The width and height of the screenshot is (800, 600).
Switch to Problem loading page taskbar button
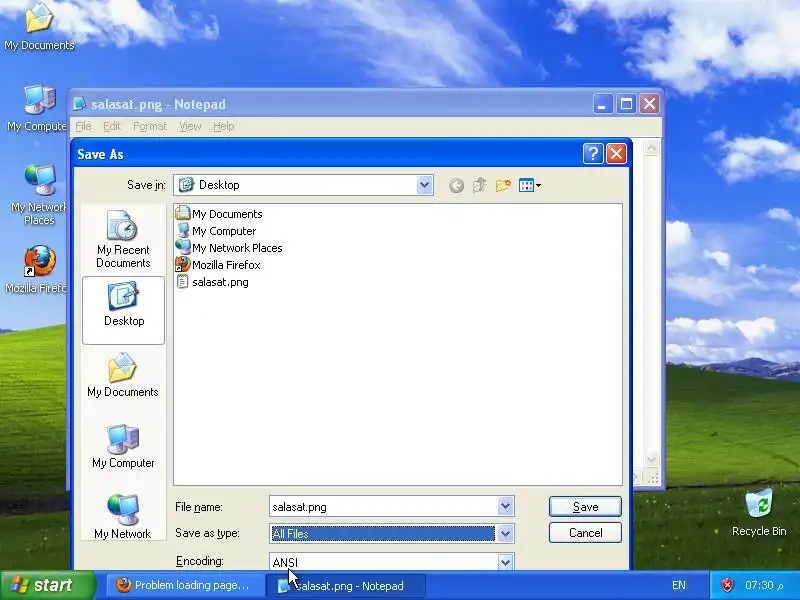click(184, 585)
